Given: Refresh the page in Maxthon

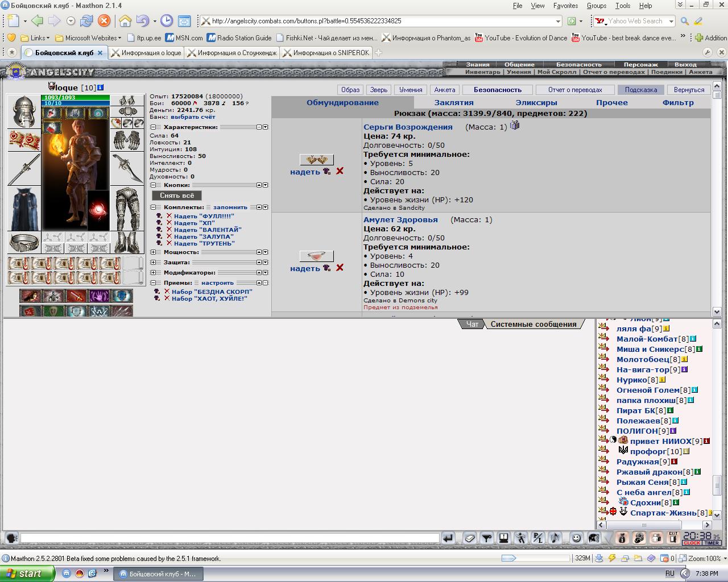Looking at the screenshot, I should (x=86, y=21).
